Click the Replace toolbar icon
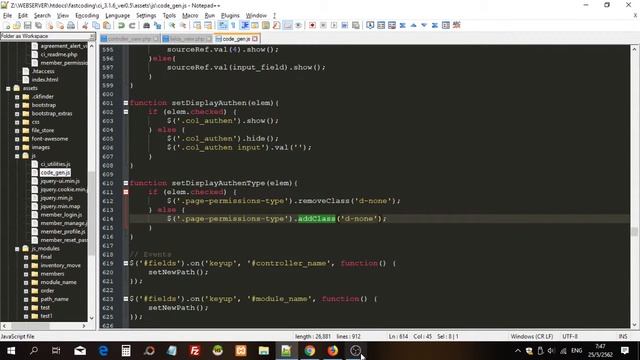This screenshot has height=360, width=640. click(157, 25)
